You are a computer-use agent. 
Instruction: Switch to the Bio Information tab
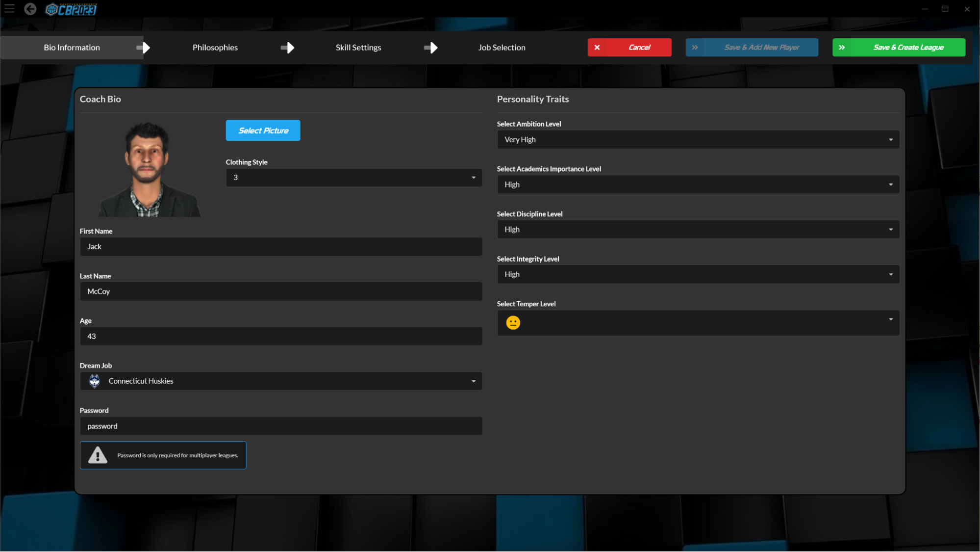[x=72, y=48]
